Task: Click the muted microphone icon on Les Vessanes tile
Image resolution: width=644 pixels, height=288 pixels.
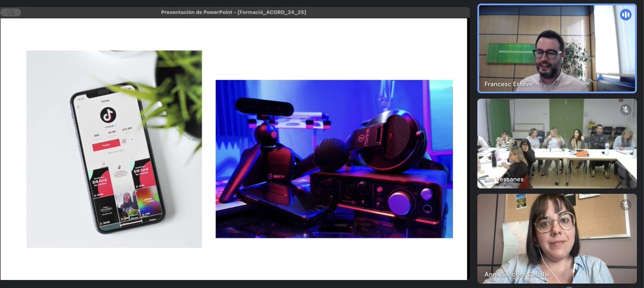Action: 625,110
